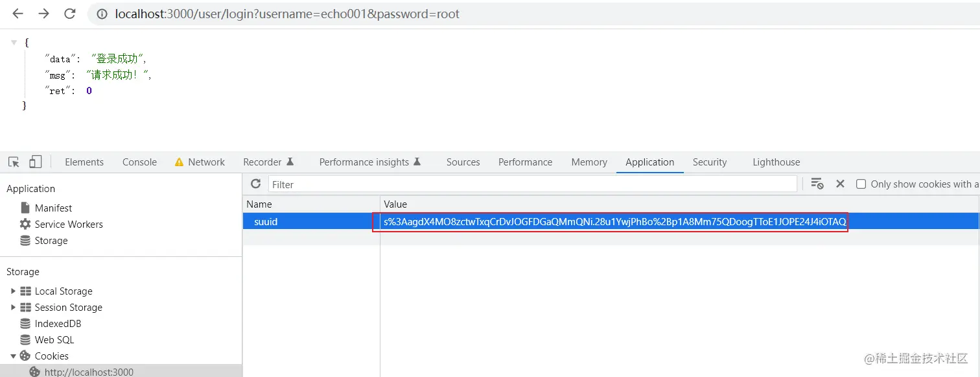Enable Only show cookies with an issue checkbox

861,184
